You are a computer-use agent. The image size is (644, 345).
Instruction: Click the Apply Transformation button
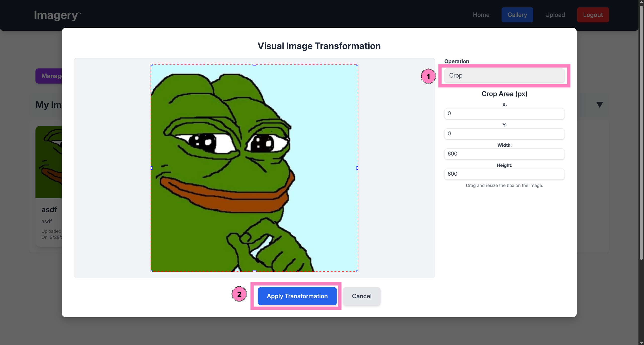(297, 296)
